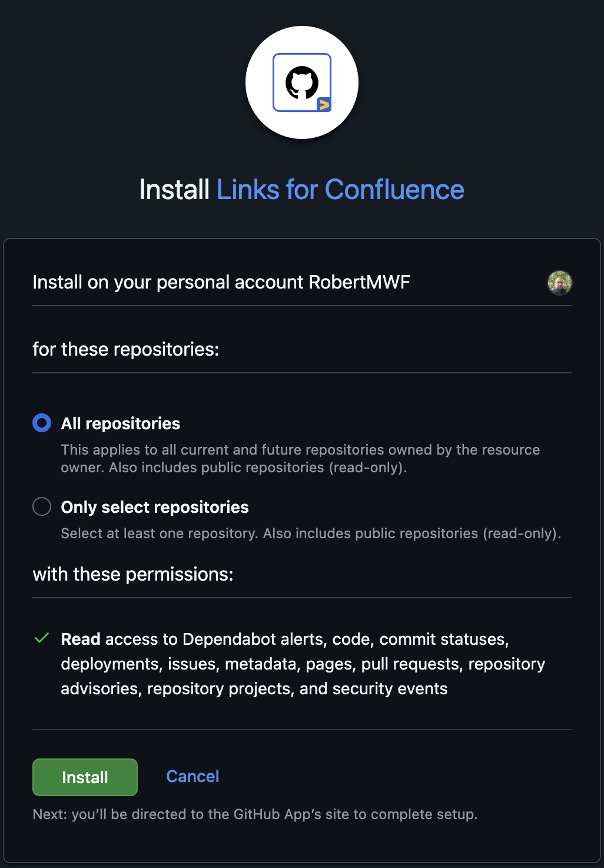Click the white circular app logo background
This screenshot has width=604, height=868.
[302, 82]
